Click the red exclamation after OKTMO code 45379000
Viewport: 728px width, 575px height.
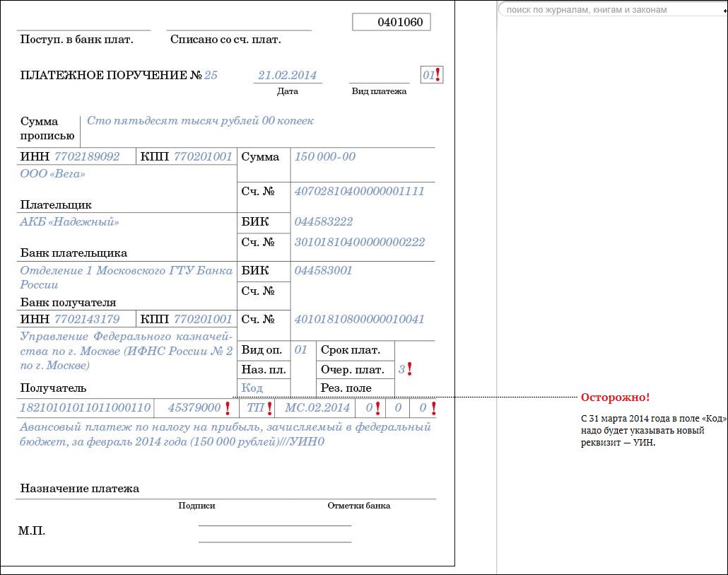click(228, 407)
